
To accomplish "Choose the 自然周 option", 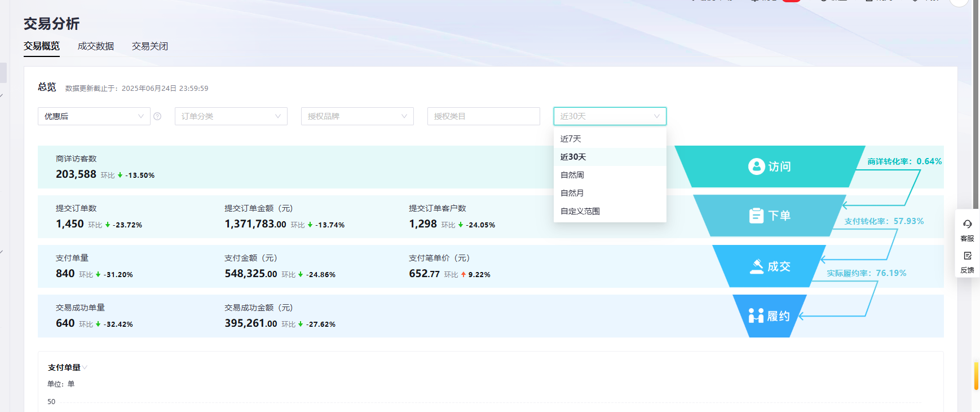I will (x=572, y=175).
